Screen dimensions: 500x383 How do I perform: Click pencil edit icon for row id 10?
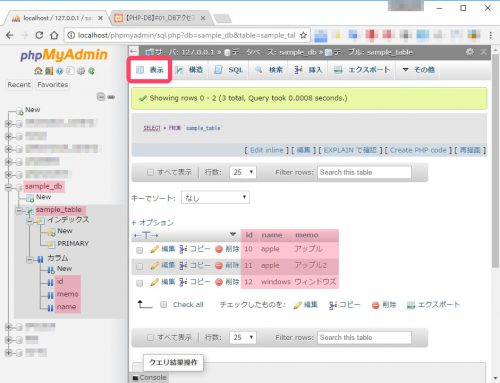[154, 249]
